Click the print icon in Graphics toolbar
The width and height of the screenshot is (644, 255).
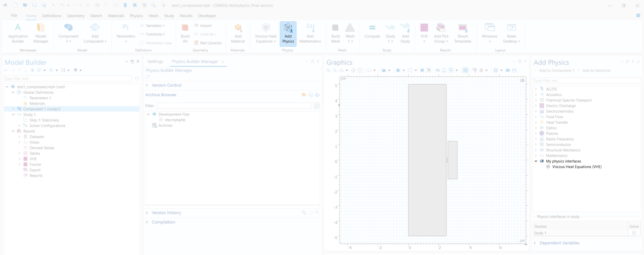click(514, 70)
